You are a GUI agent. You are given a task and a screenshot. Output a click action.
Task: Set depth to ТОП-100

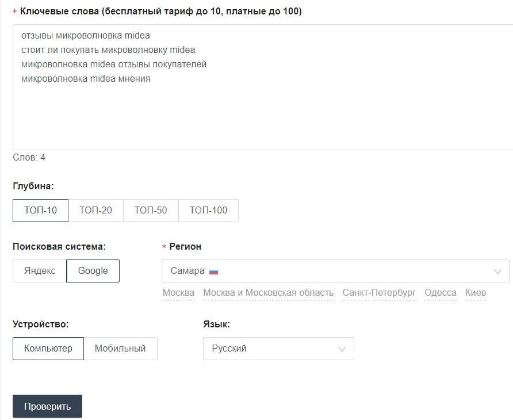click(x=208, y=211)
